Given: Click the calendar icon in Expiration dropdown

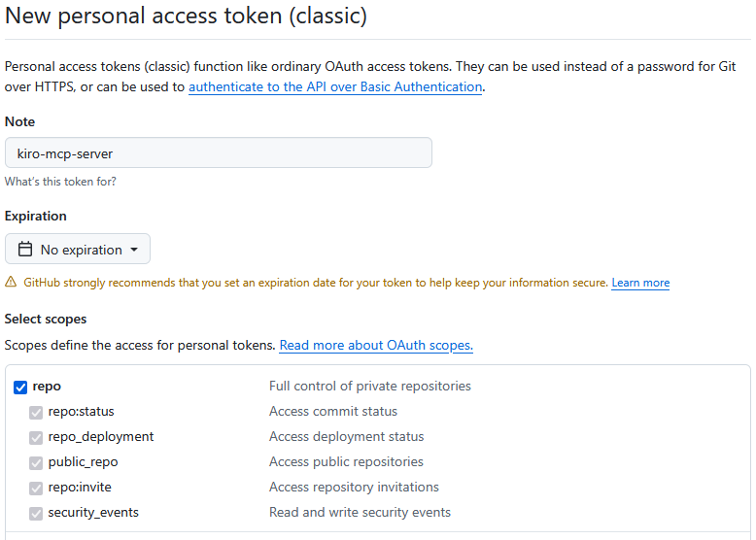Looking at the screenshot, I should pos(25,250).
